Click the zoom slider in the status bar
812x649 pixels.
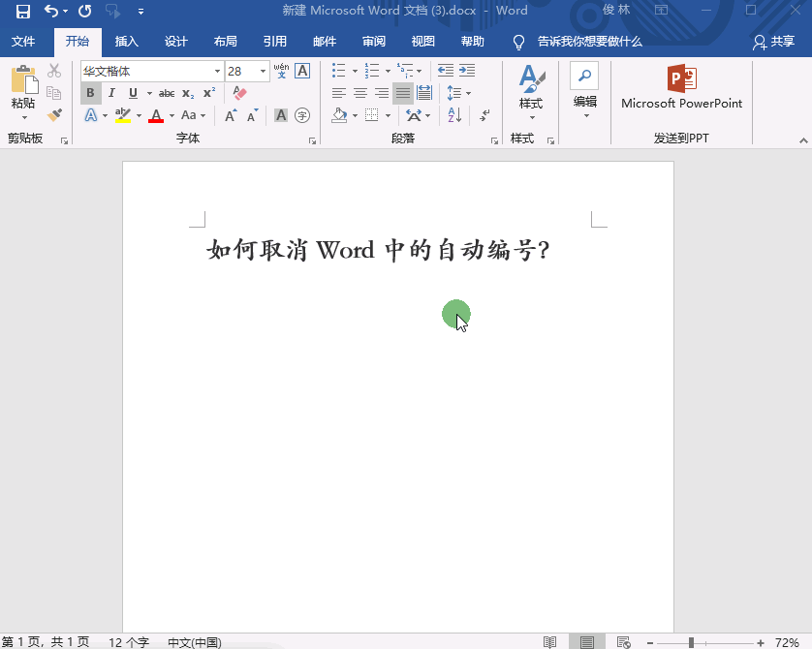tap(691, 642)
